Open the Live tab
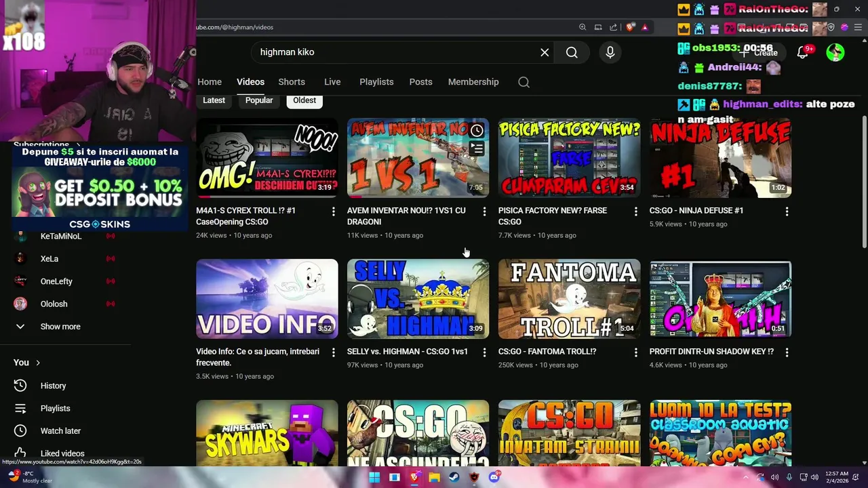This screenshot has height=488, width=868. tap(332, 82)
